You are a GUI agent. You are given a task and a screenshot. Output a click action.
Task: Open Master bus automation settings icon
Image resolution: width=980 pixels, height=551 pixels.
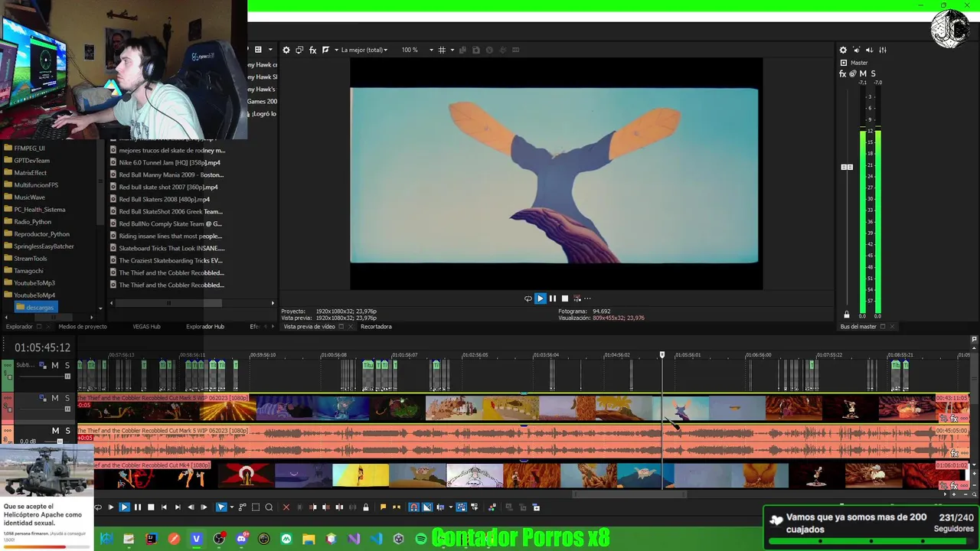(853, 74)
